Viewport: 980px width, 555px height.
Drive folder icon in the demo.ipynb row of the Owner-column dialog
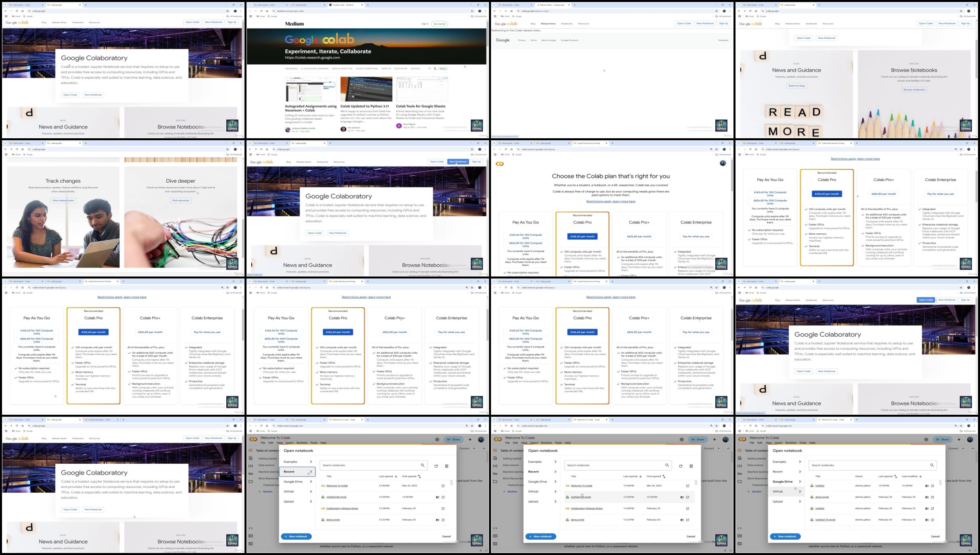point(927,497)
